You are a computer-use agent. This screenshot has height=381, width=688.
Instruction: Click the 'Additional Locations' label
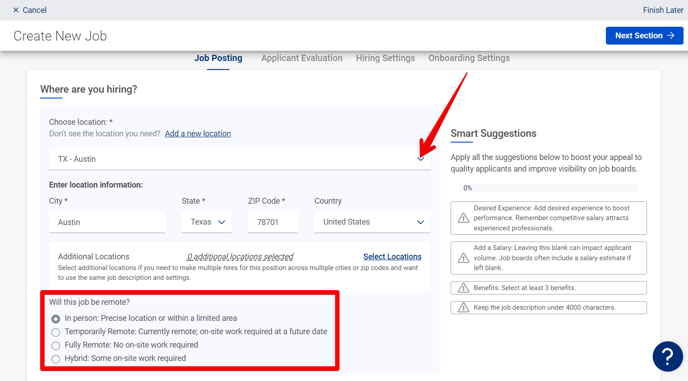click(x=93, y=256)
